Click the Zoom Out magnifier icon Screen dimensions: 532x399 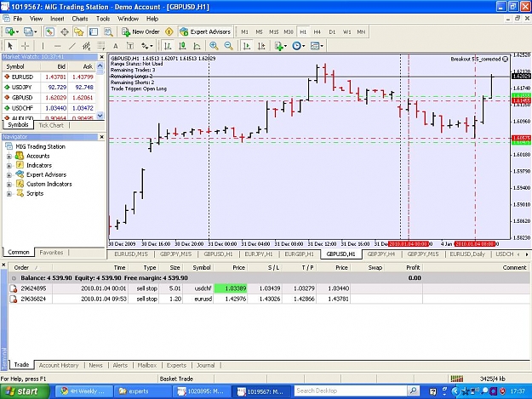point(229,46)
